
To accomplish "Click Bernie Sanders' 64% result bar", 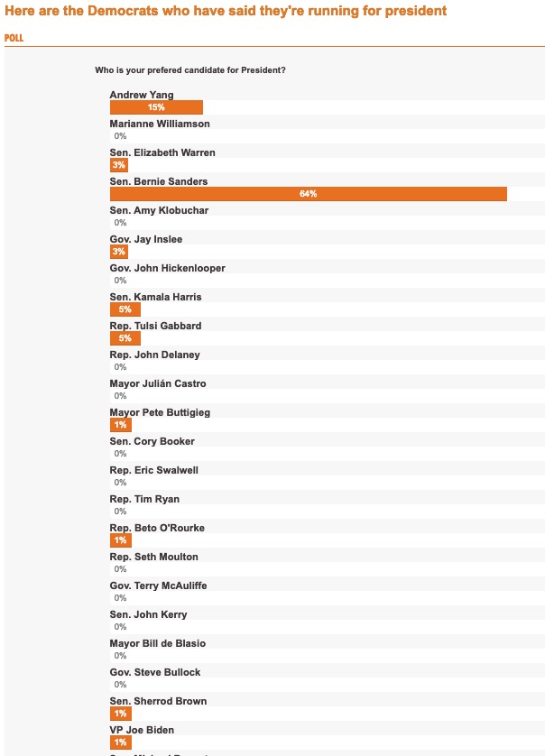I will [308, 194].
